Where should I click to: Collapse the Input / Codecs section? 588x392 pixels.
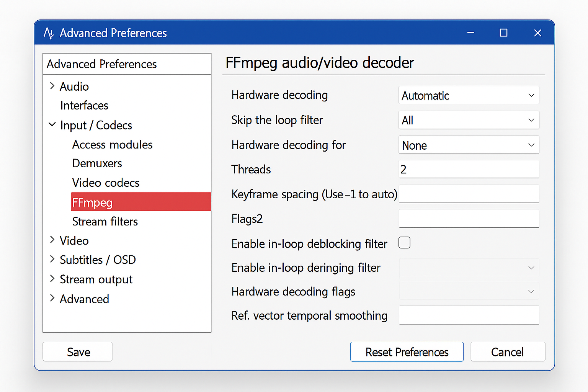tap(52, 125)
